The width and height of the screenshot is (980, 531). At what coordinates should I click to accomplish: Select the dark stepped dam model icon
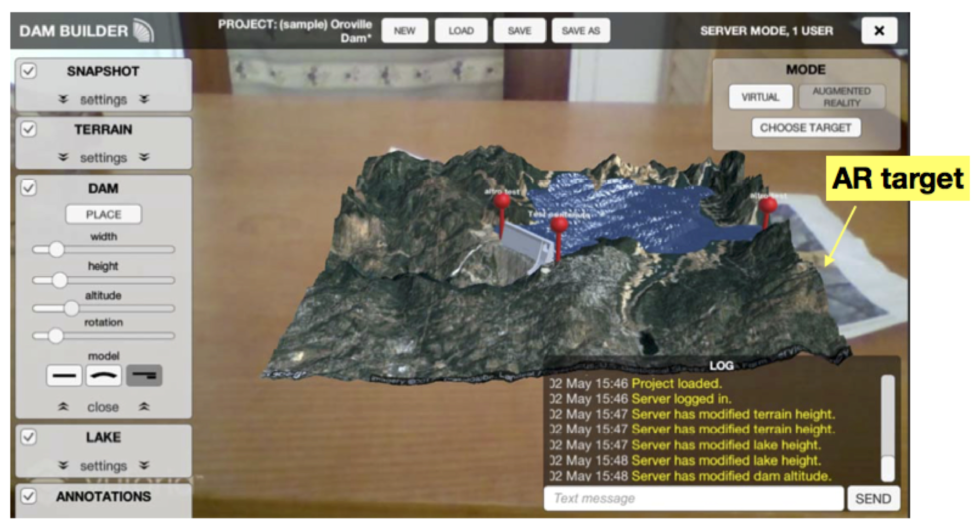tap(144, 376)
